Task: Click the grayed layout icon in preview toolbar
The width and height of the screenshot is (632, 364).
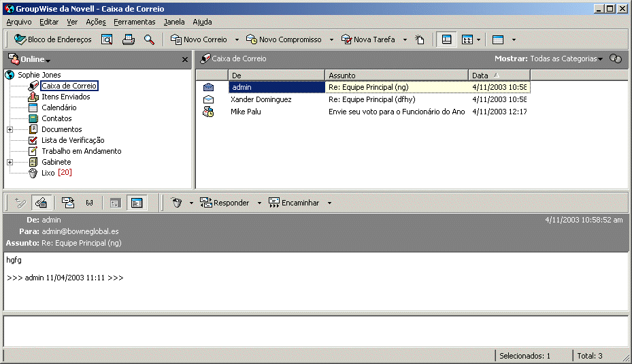Action: (115, 203)
